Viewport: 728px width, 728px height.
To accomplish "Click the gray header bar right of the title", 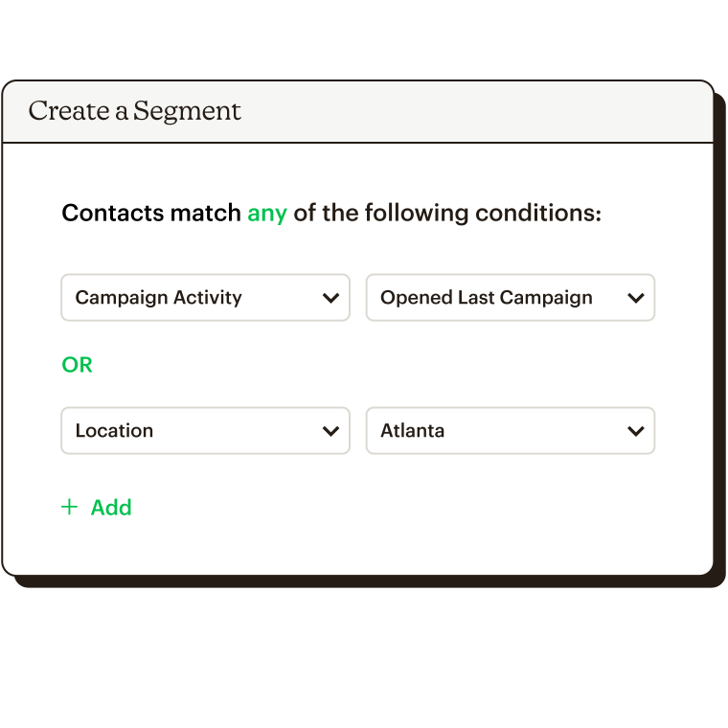I will tap(476, 112).
